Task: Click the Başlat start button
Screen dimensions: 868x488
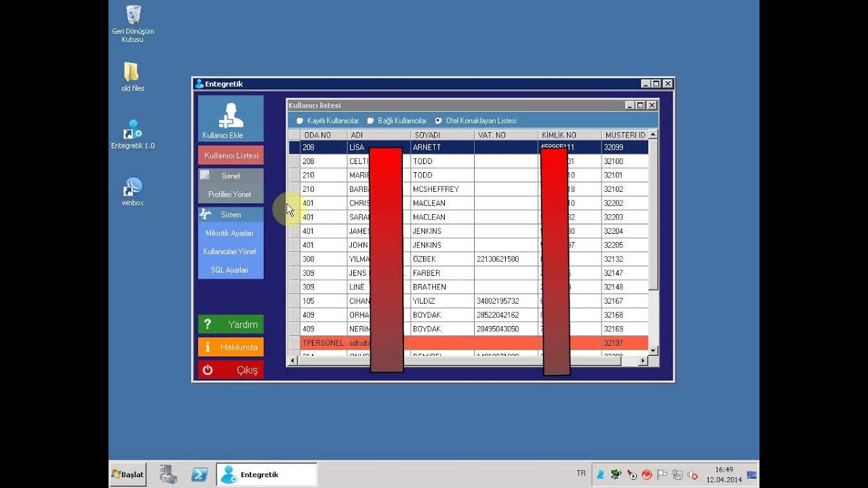Action: coord(128,474)
